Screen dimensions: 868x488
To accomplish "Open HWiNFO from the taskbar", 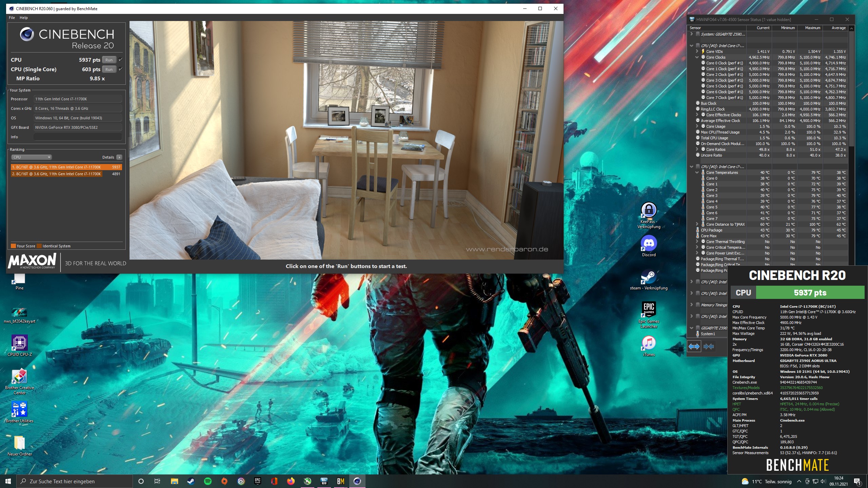I will coord(324,481).
